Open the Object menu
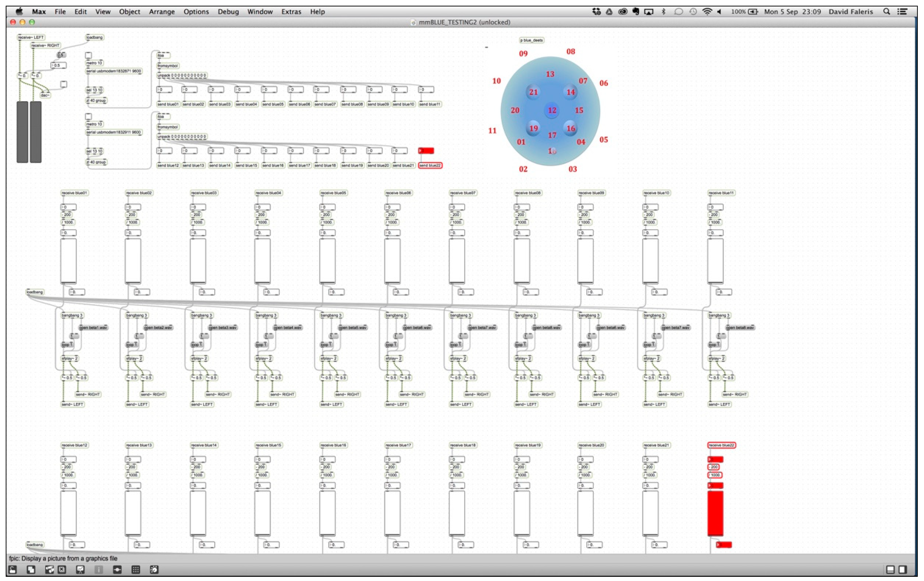The height and width of the screenshot is (581, 924). pyautogui.click(x=129, y=11)
